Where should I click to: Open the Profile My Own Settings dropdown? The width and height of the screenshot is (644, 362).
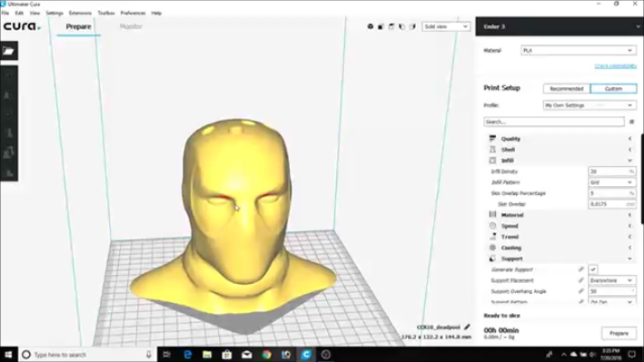click(x=590, y=105)
